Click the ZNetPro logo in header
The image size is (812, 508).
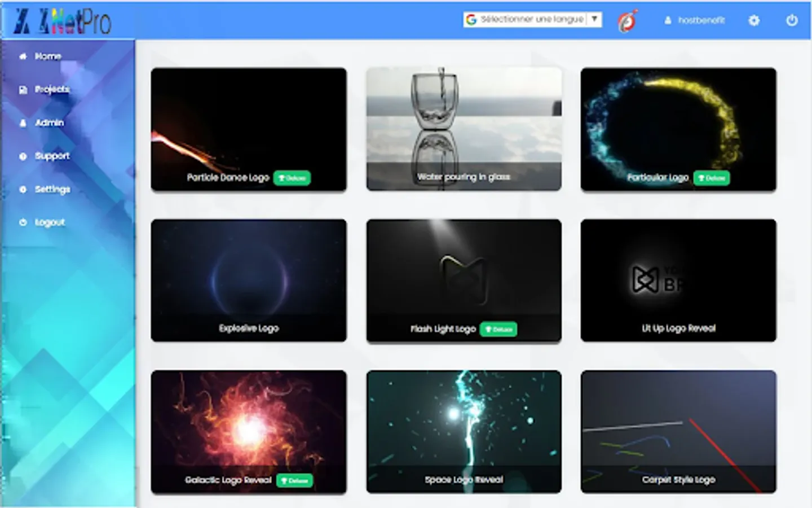62,21
